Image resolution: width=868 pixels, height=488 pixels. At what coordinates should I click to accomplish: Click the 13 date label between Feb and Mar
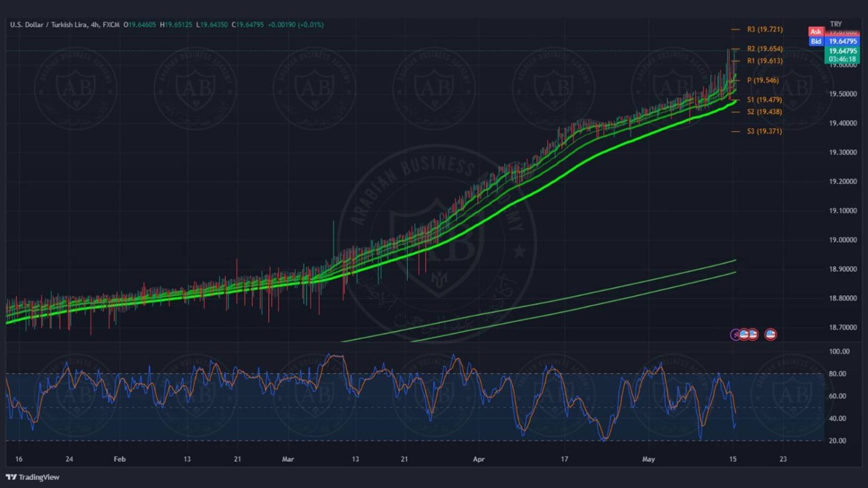point(187,459)
